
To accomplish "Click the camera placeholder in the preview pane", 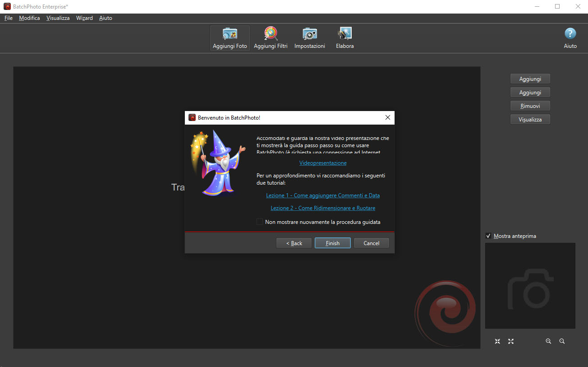I will point(530,288).
